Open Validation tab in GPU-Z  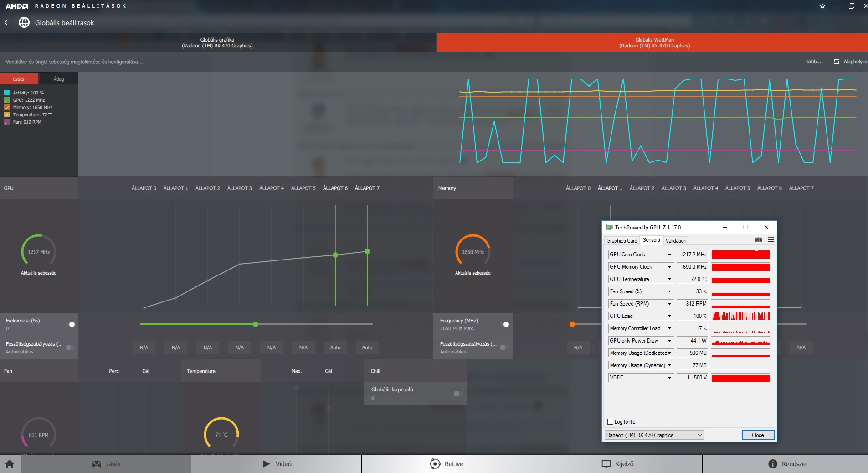pos(676,241)
